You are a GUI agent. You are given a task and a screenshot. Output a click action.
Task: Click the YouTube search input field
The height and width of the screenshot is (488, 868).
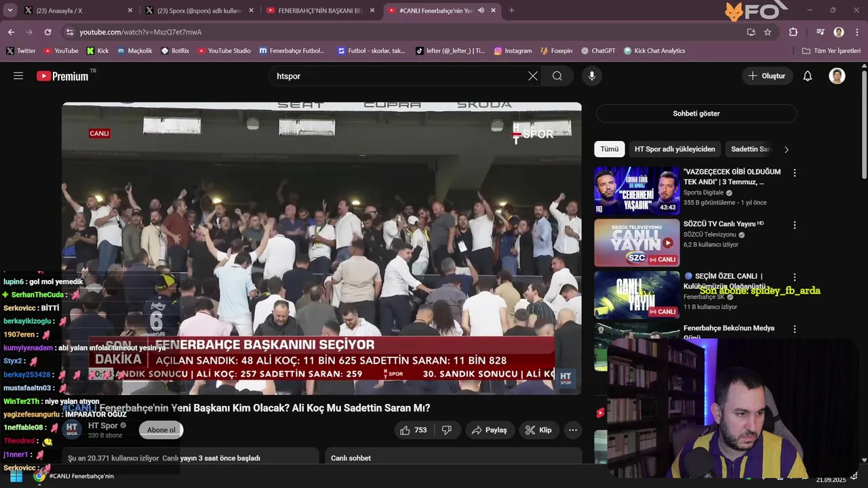(399, 76)
